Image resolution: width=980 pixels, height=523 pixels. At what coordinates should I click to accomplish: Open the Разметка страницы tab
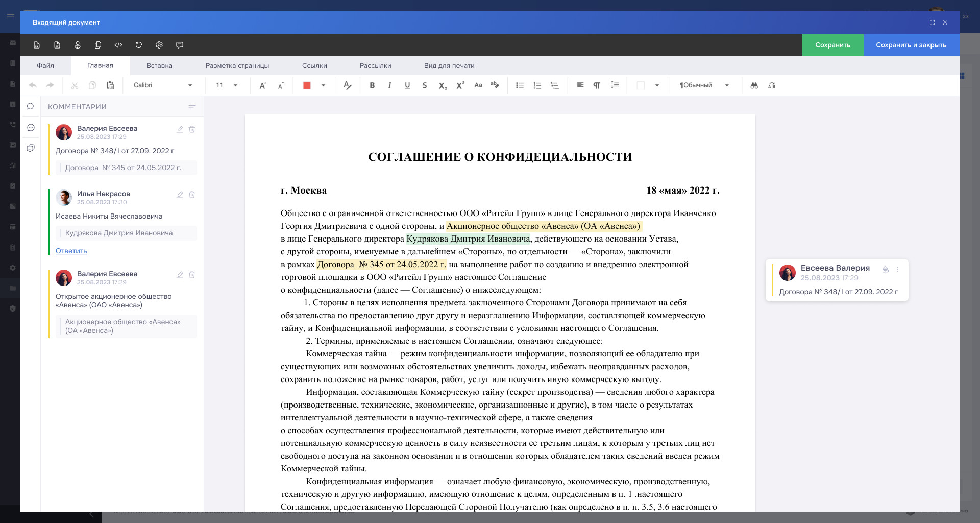pyautogui.click(x=237, y=65)
